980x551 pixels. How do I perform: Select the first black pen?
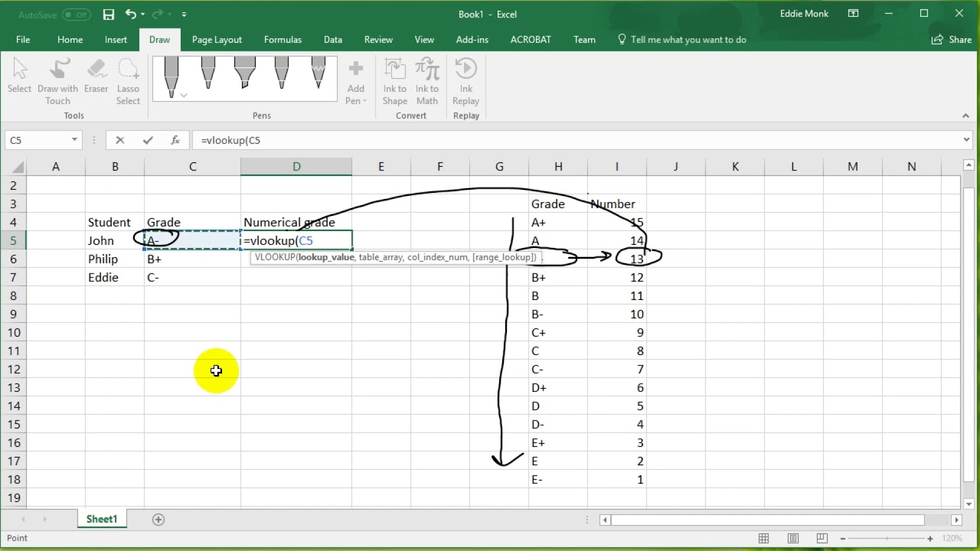(x=171, y=78)
